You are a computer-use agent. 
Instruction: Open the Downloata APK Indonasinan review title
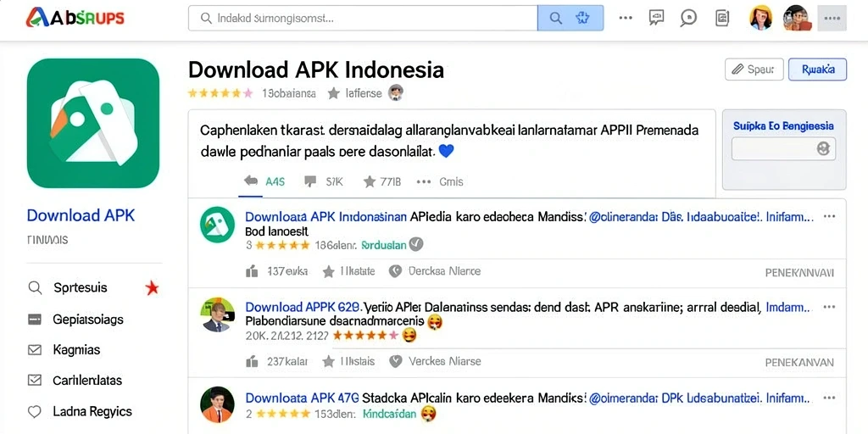pos(326,216)
